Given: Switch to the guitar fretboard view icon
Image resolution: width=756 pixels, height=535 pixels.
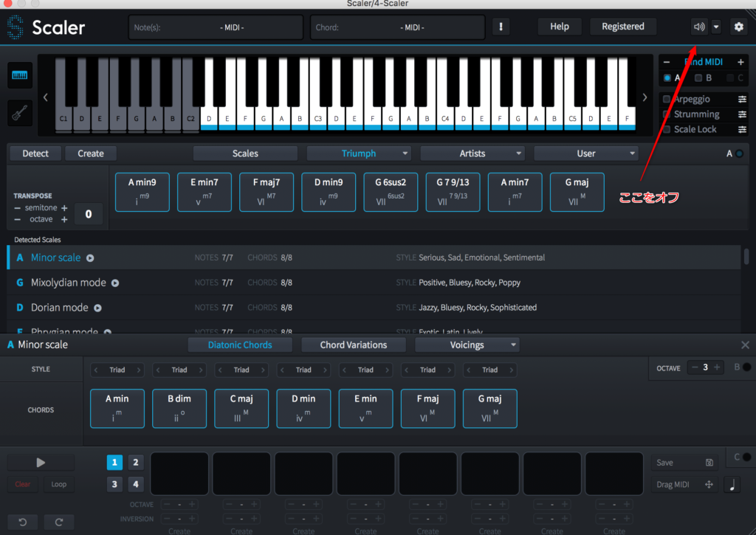Looking at the screenshot, I should [x=21, y=113].
